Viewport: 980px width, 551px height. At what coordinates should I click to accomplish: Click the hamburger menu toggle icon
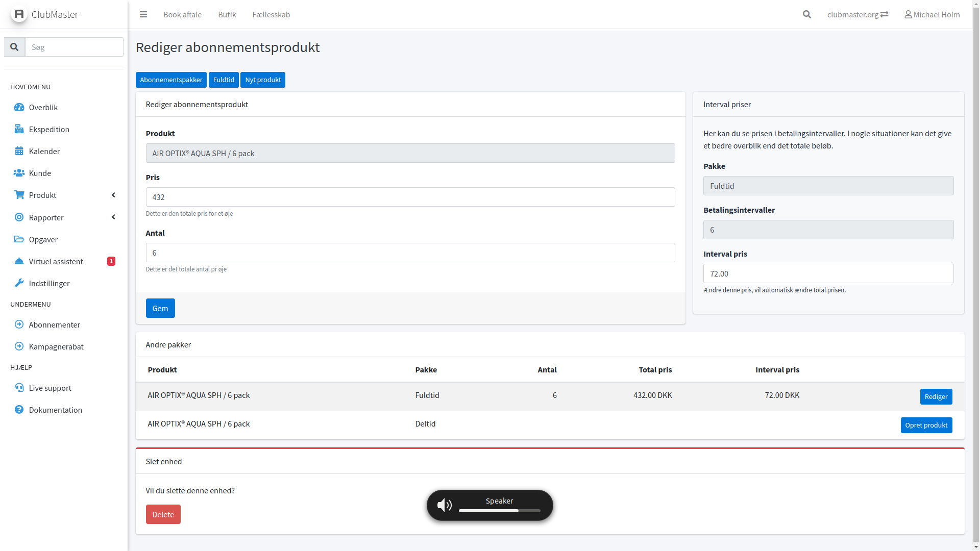(143, 14)
